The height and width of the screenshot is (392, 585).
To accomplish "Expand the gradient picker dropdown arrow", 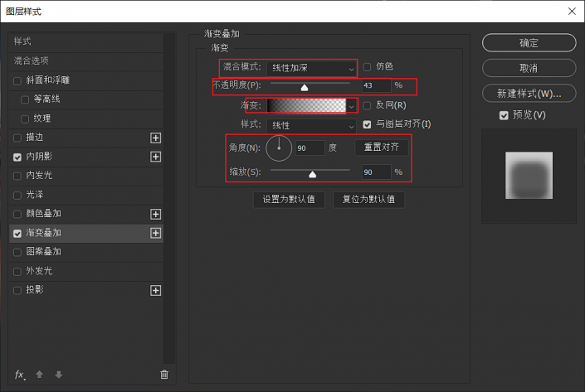I will coord(352,106).
